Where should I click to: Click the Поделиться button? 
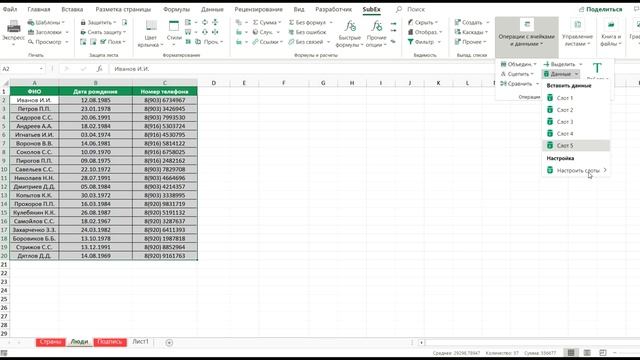[x=600, y=9]
